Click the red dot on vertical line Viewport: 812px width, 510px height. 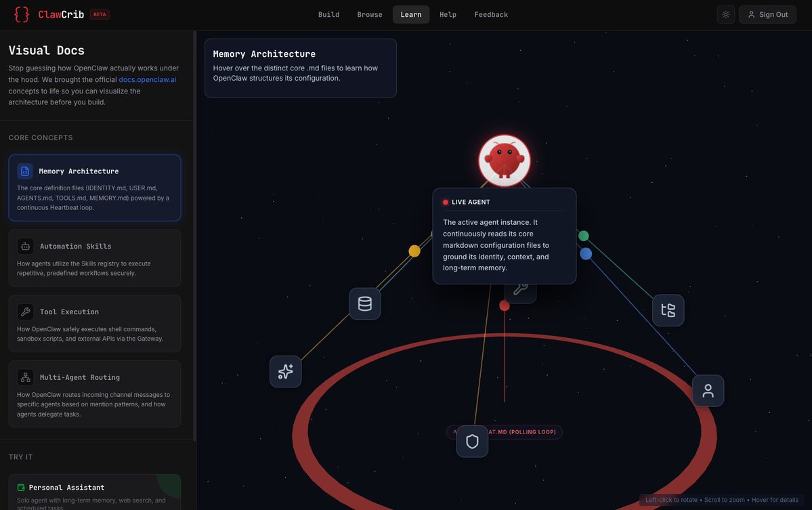coord(505,306)
